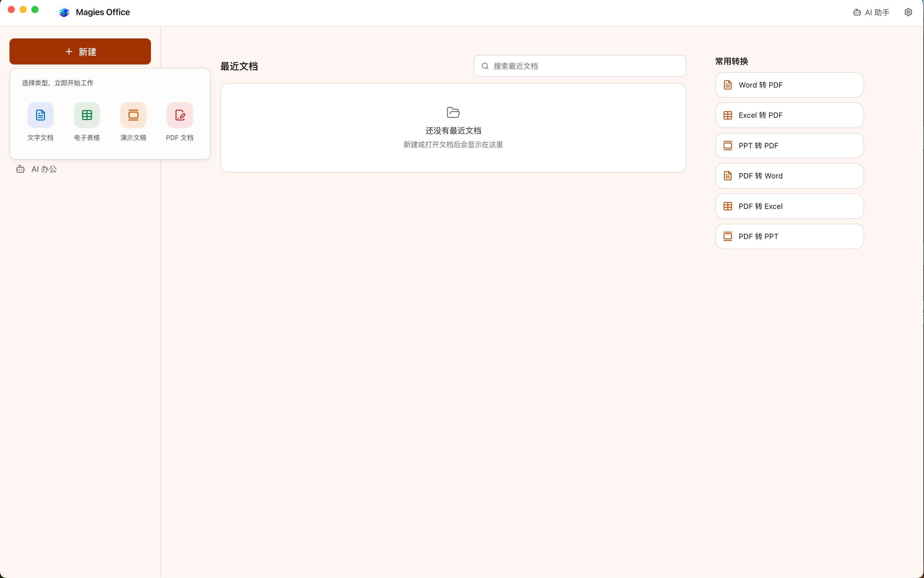Click the 还没有最近文档 message

coord(453,131)
